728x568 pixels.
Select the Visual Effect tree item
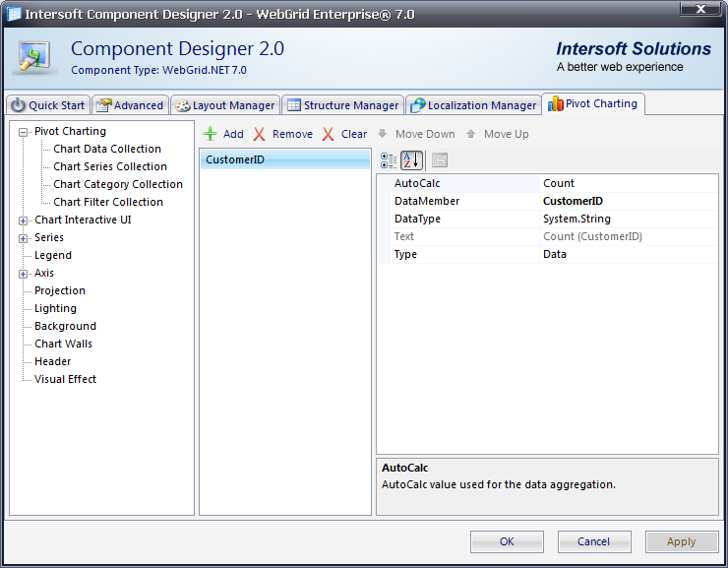(65, 379)
